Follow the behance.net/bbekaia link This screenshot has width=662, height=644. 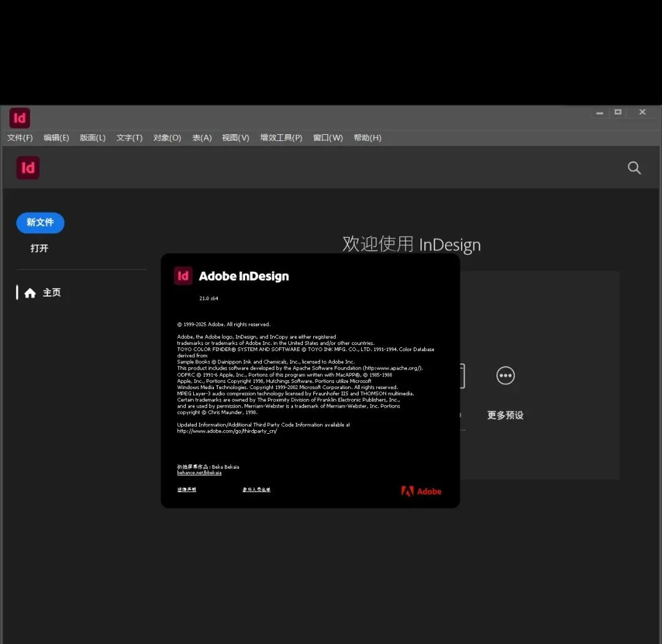coord(199,473)
